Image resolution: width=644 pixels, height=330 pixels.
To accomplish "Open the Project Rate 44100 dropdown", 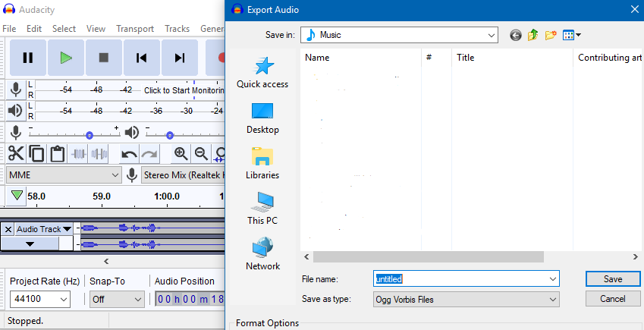I will pyautogui.click(x=40, y=299).
